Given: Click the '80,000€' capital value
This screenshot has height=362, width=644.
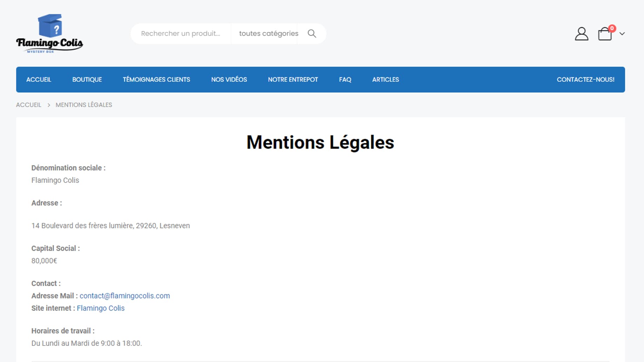Looking at the screenshot, I should tap(44, 261).
